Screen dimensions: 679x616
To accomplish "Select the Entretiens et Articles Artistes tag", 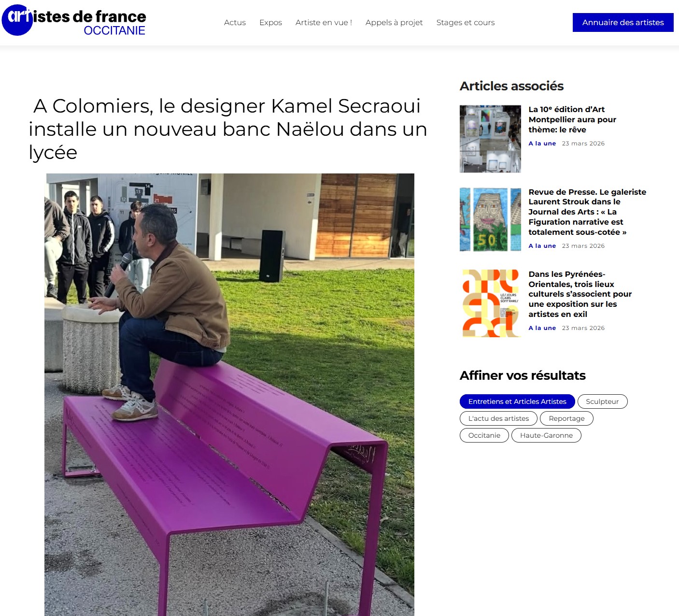I will [517, 401].
